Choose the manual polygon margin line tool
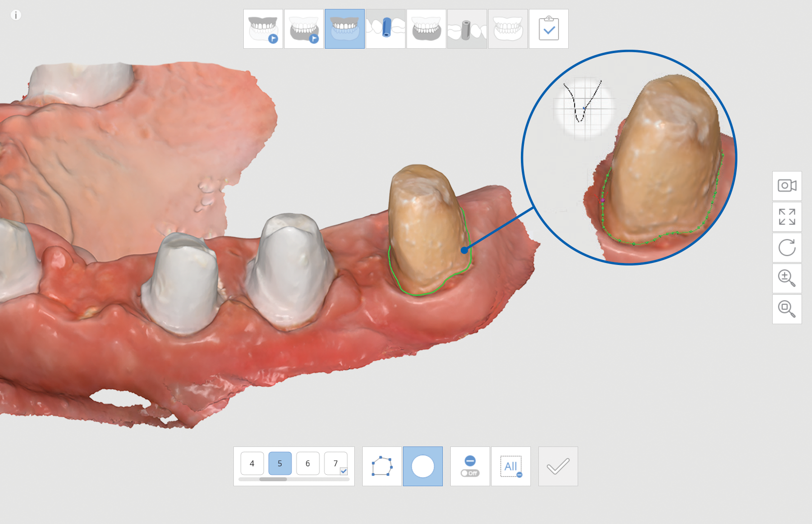Screen dimensions: 812x524 (382, 466)
